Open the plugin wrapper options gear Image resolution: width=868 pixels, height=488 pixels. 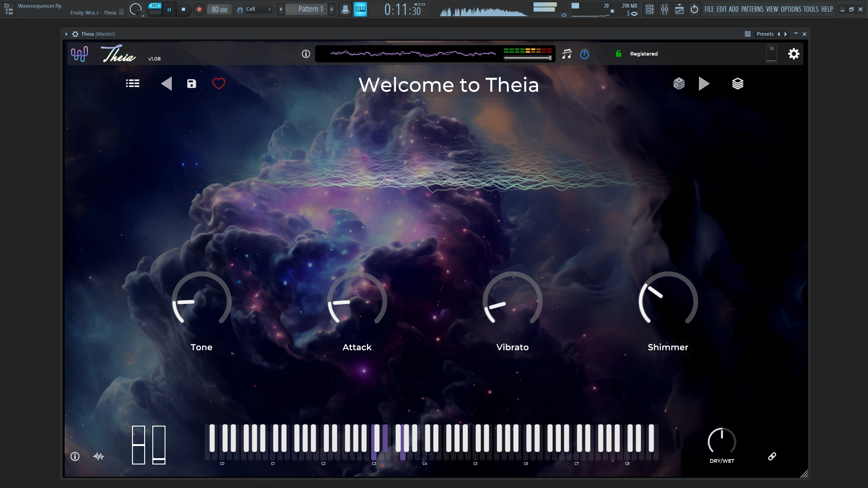click(75, 34)
